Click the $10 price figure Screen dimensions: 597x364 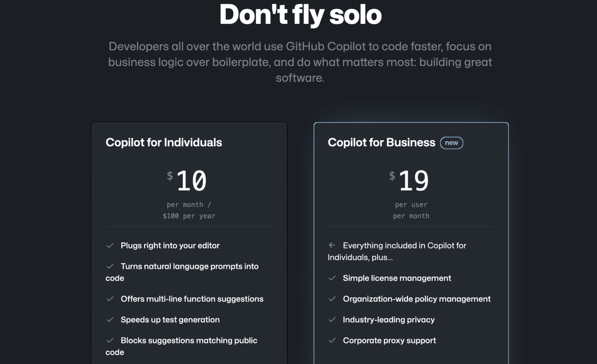pyautogui.click(x=187, y=181)
